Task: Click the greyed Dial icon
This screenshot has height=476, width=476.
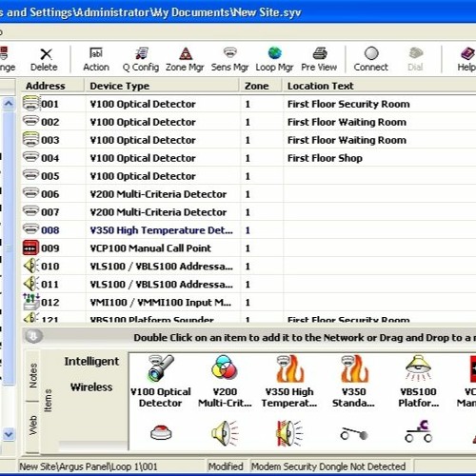Action: pos(416,53)
